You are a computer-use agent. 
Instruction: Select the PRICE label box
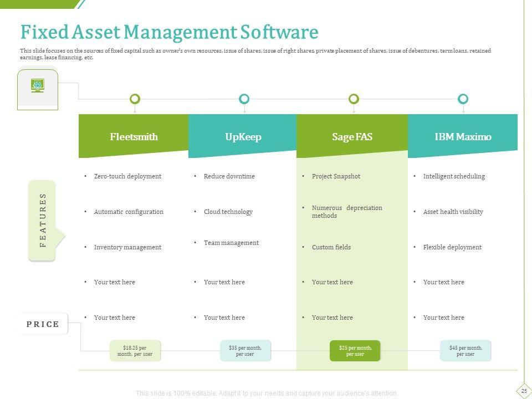[43, 324]
